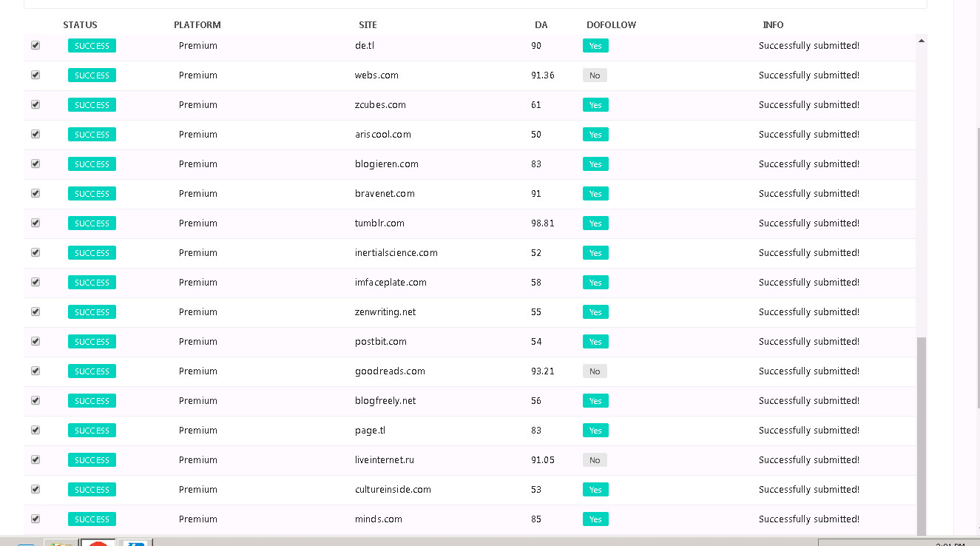Click Successfully submitted text for de.tl
980x546 pixels.
[809, 45]
